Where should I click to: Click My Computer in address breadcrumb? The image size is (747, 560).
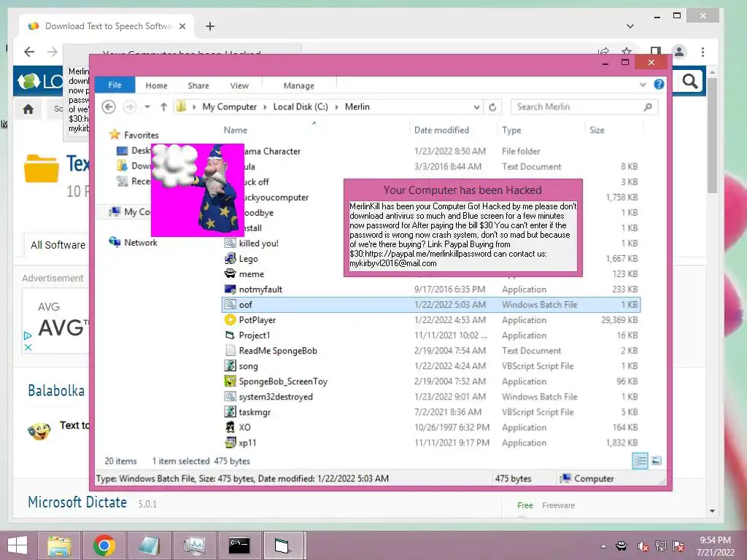229,107
